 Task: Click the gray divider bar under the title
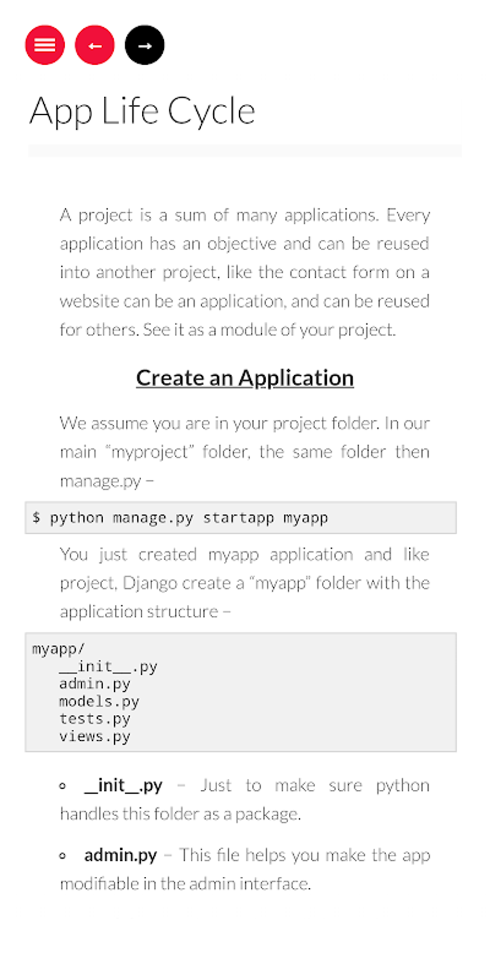click(245, 149)
